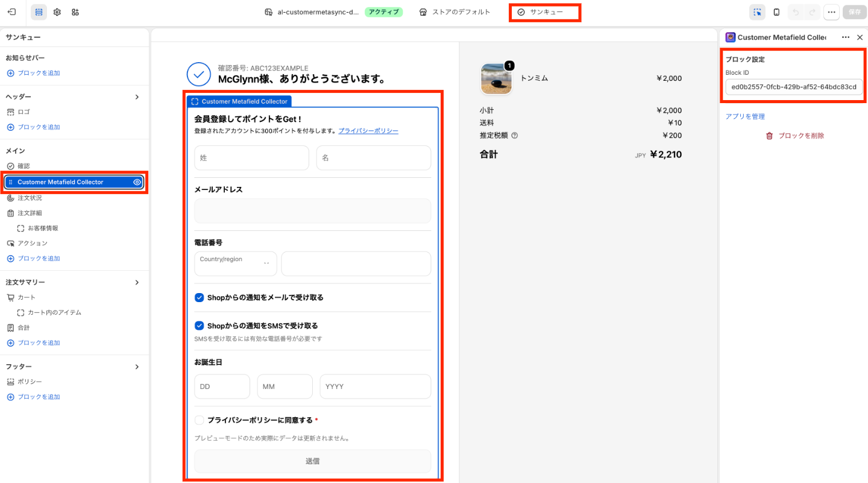
Task: Open block panel more options ellipsis
Action: tap(846, 37)
